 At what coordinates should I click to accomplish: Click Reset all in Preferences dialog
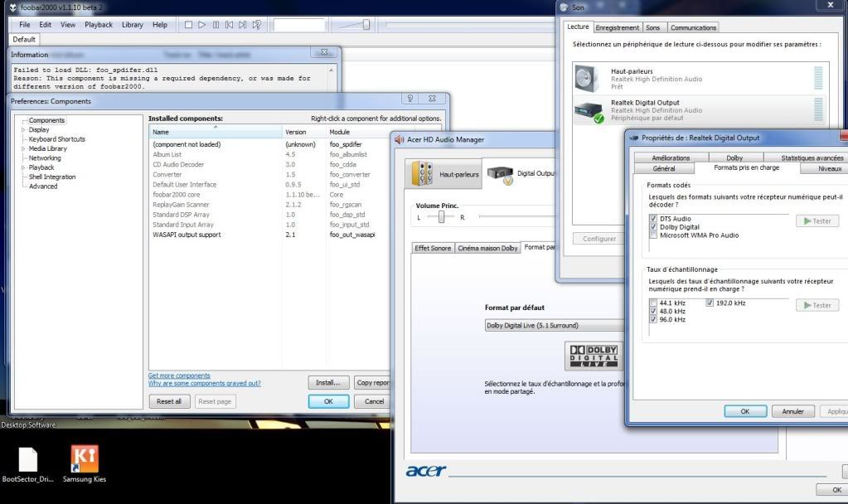point(169,402)
